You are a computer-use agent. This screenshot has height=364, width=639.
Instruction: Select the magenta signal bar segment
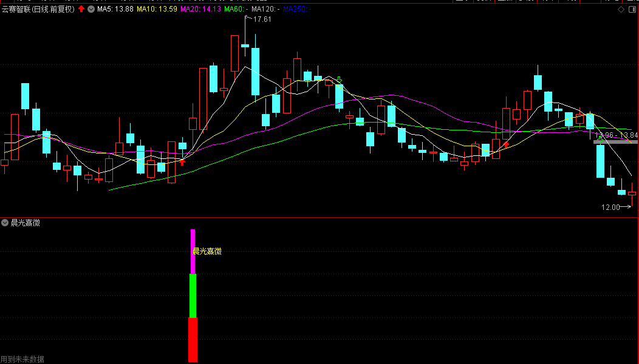coord(193,252)
